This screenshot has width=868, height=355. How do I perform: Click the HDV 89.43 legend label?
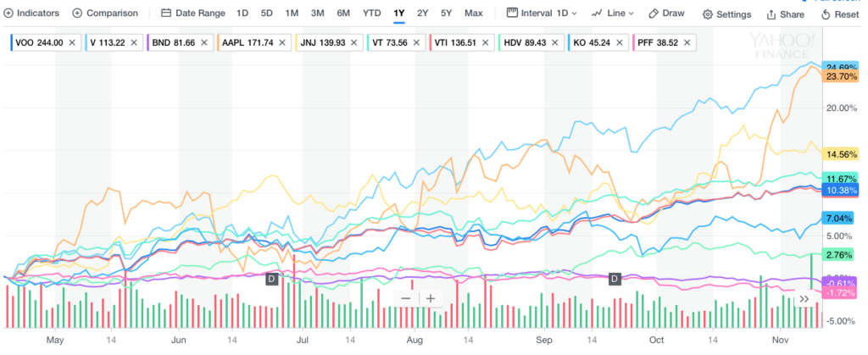pos(524,42)
